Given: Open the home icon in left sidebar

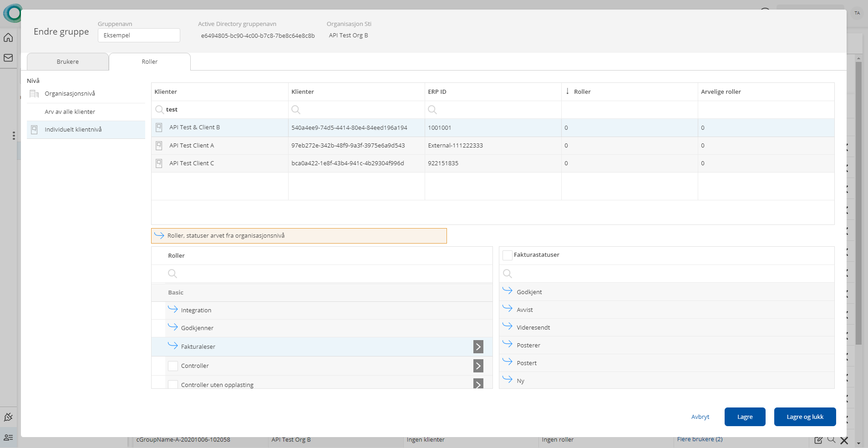Looking at the screenshot, I should pyautogui.click(x=8, y=38).
